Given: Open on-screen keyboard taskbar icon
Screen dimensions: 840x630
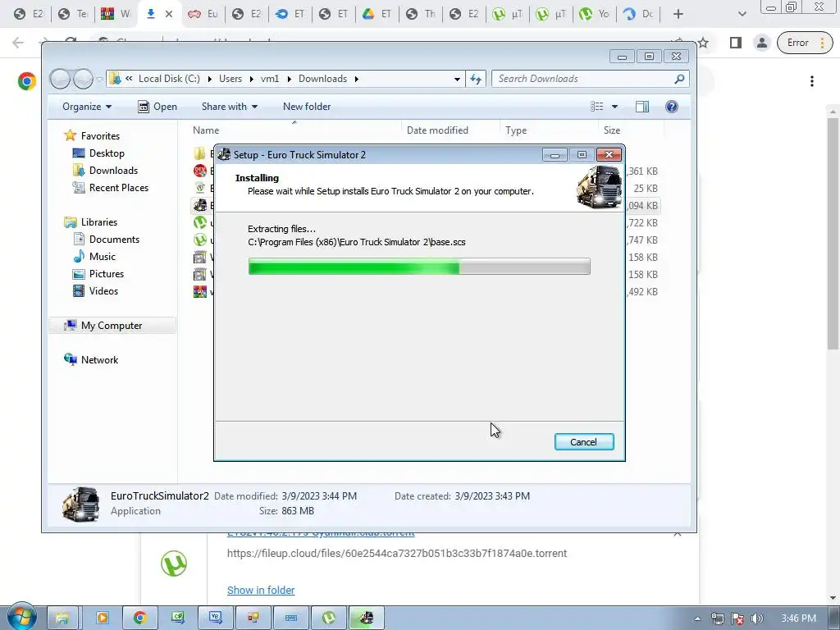Looking at the screenshot, I should (291, 618).
